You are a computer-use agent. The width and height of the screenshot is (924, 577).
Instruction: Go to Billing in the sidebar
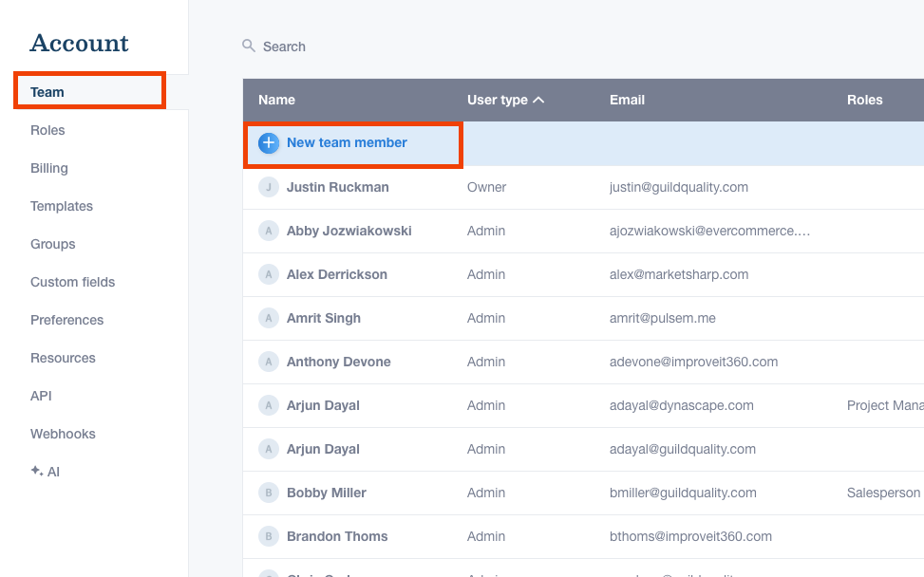point(49,168)
